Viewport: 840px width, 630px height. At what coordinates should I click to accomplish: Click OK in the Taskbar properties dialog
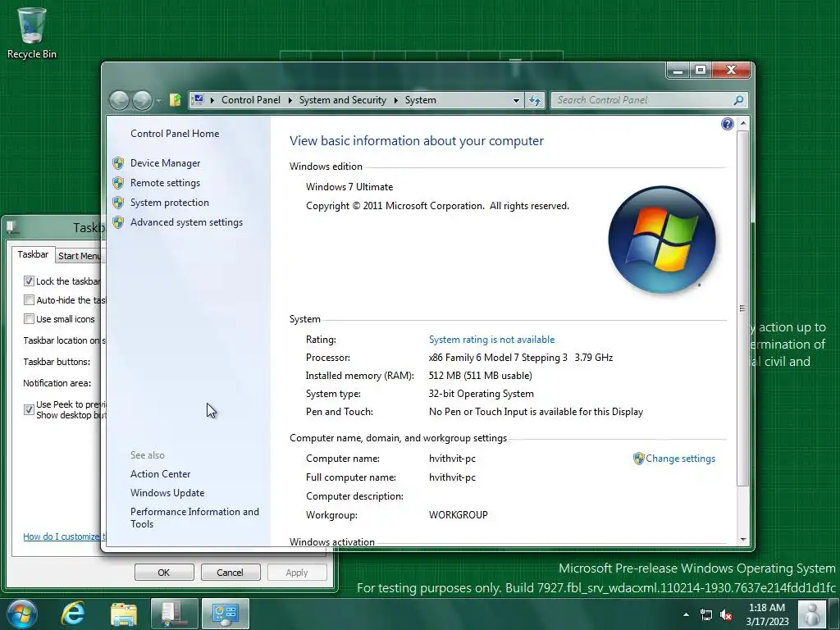click(x=164, y=573)
